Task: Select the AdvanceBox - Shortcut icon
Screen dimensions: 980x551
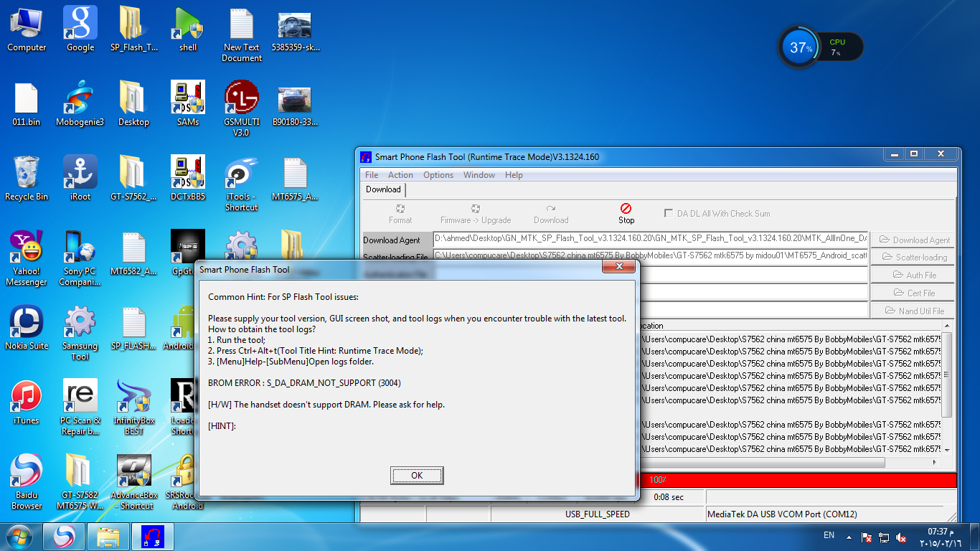Action: [x=133, y=482]
